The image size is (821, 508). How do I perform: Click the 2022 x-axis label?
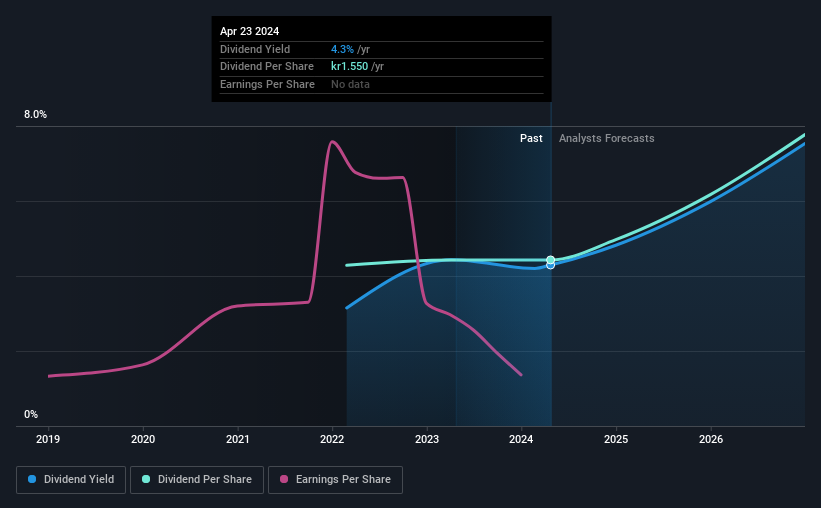click(332, 439)
